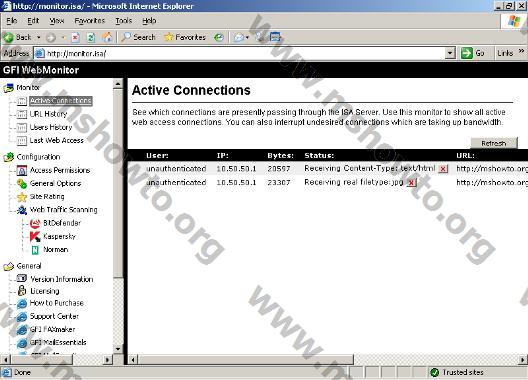This screenshot has width=528, height=380.
Task: Open the Licensing page
Action: point(45,291)
